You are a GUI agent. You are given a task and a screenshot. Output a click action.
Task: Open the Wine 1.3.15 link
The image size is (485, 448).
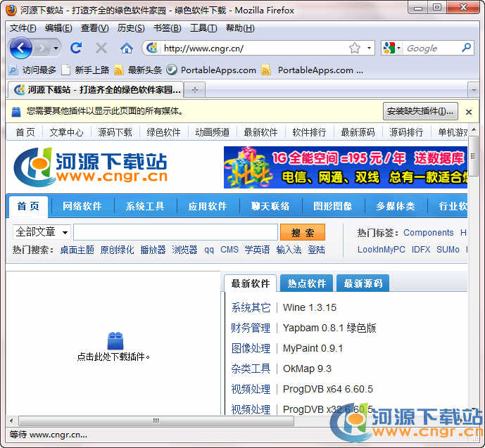coord(309,307)
